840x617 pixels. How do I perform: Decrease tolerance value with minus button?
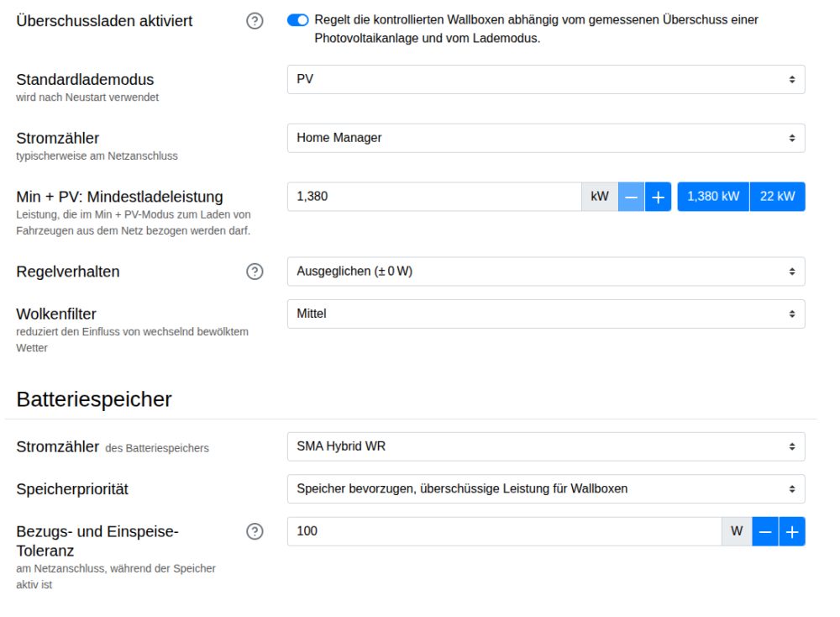765,531
